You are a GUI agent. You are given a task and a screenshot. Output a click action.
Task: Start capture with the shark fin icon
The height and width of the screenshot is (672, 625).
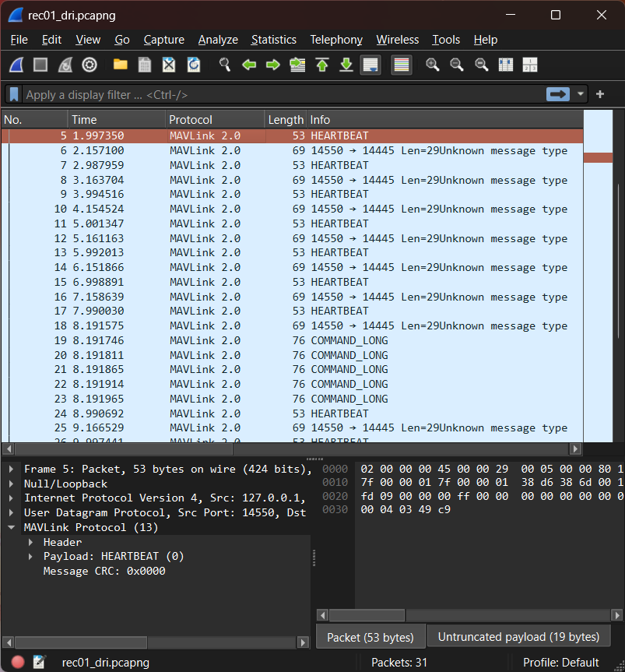coord(16,65)
